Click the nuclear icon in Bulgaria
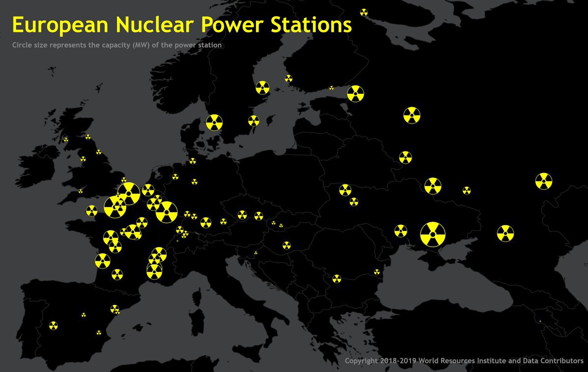Image resolution: width=588 pixels, height=372 pixels. pos(336,278)
